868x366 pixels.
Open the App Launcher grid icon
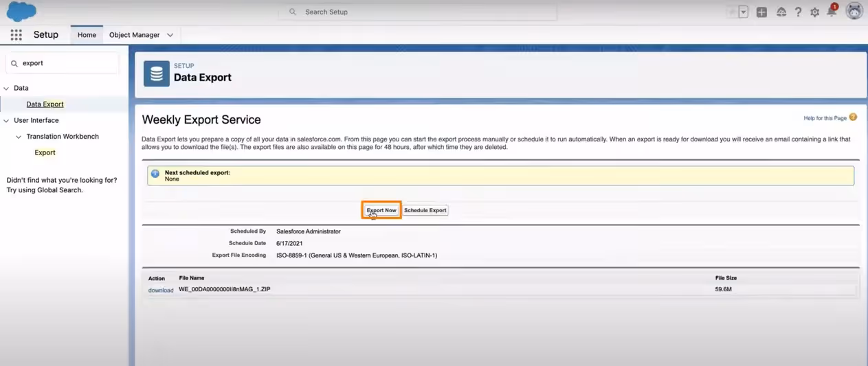click(16, 35)
